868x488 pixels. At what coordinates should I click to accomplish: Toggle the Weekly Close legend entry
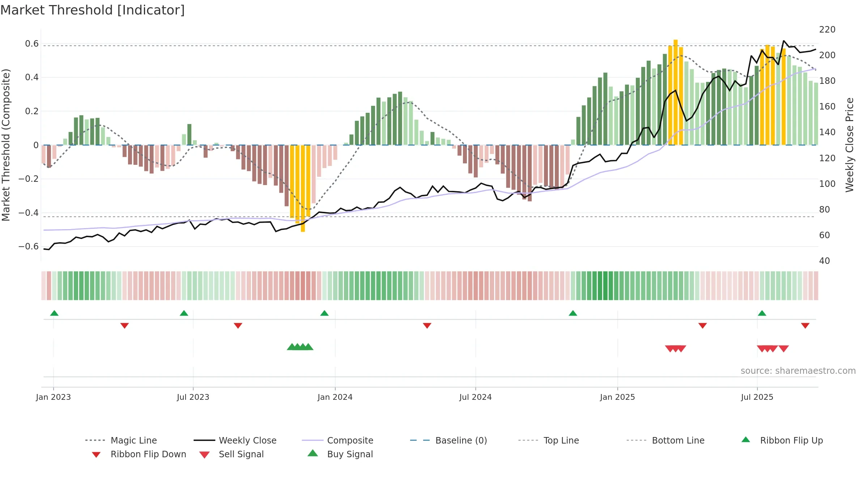235,440
